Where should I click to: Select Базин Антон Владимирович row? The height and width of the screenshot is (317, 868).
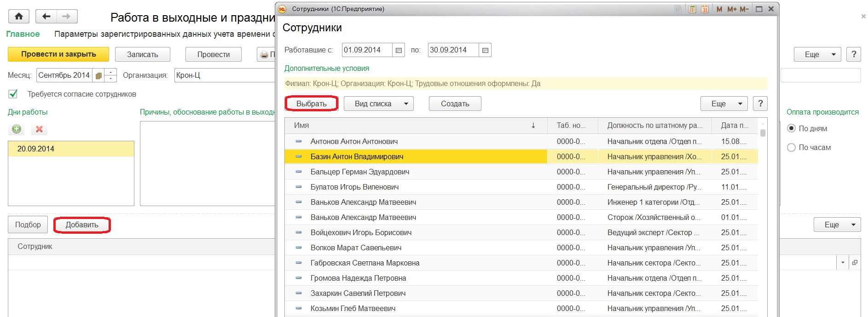[521, 157]
